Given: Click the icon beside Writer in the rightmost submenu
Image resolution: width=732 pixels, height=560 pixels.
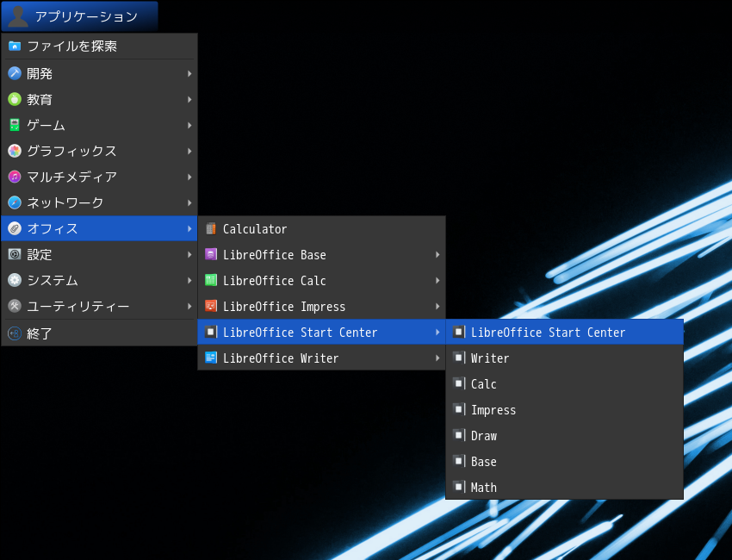Looking at the screenshot, I should coord(459,358).
